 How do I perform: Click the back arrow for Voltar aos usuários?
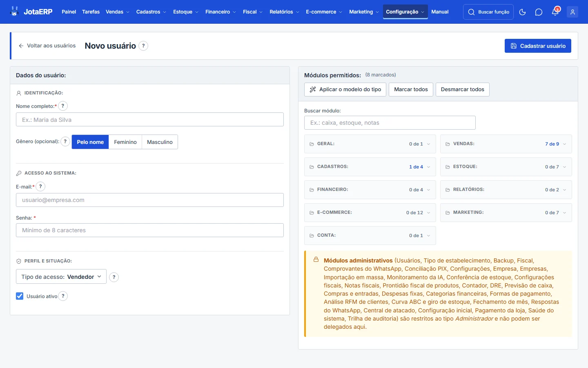[21, 46]
